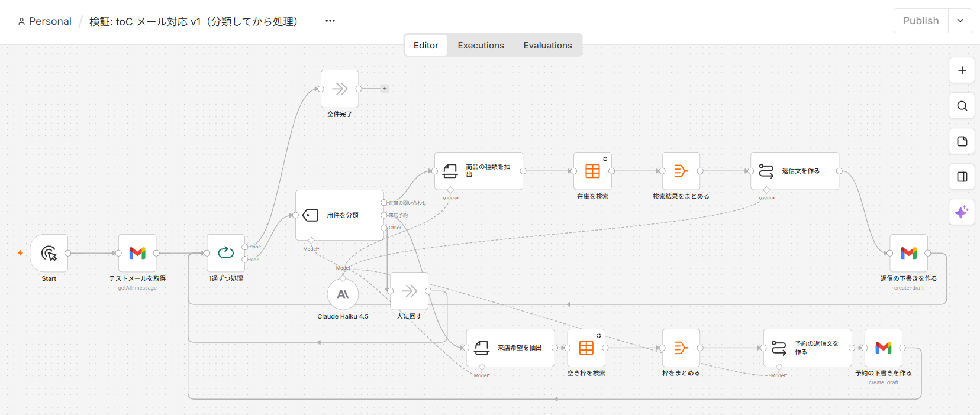Image resolution: width=980 pixels, height=415 pixels.
Task: Expand the Publish dropdown arrow
Action: pos(960,21)
